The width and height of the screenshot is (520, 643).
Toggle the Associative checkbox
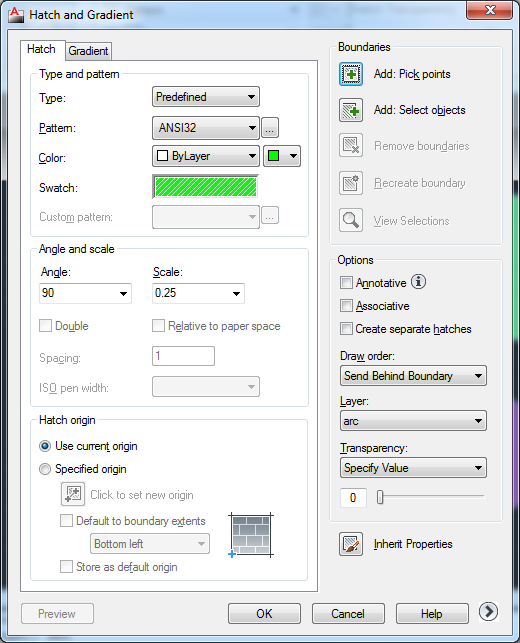[346, 306]
